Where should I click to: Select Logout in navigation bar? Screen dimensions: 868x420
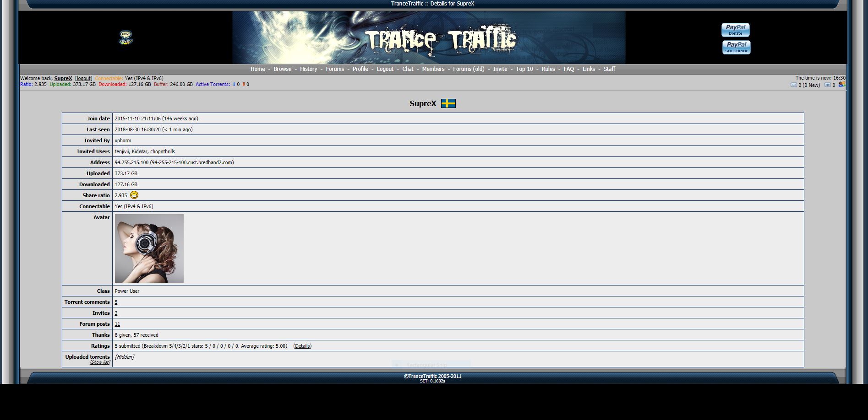[385, 69]
